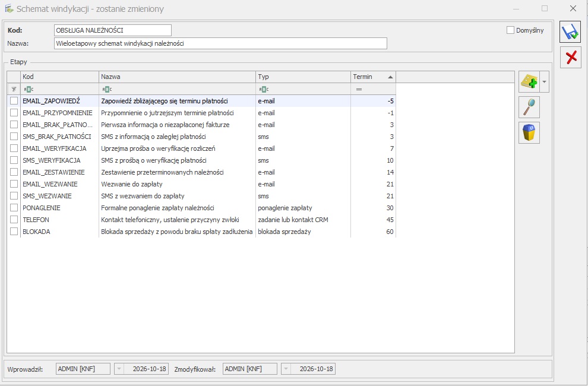This screenshot has height=386, width=588.
Task: Enable the Domyślny checkbox
Action: click(x=510, y=30)
